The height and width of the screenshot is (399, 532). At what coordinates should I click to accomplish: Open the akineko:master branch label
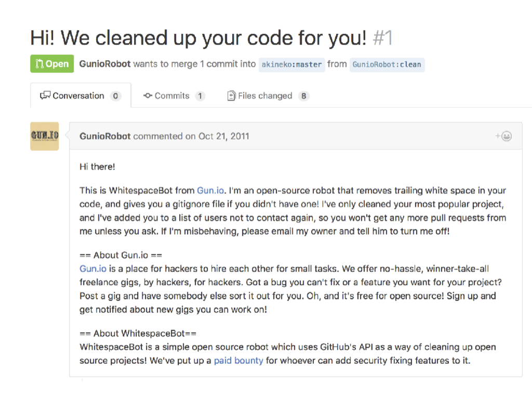pyautogui.click(x=292, y=64)
